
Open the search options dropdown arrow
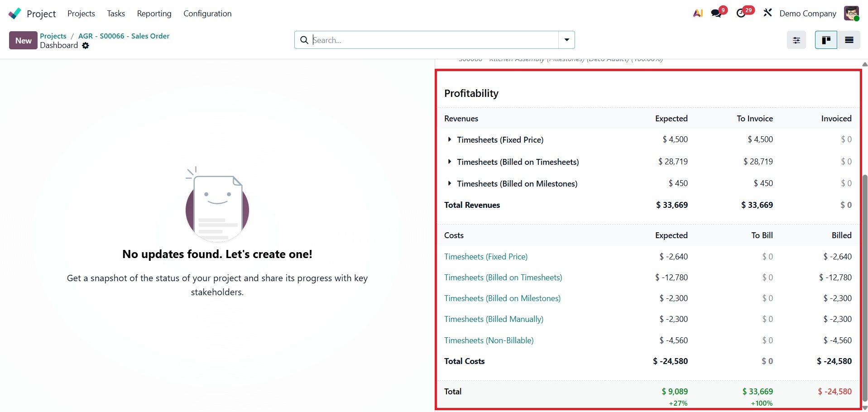click(x=566, y=40)
